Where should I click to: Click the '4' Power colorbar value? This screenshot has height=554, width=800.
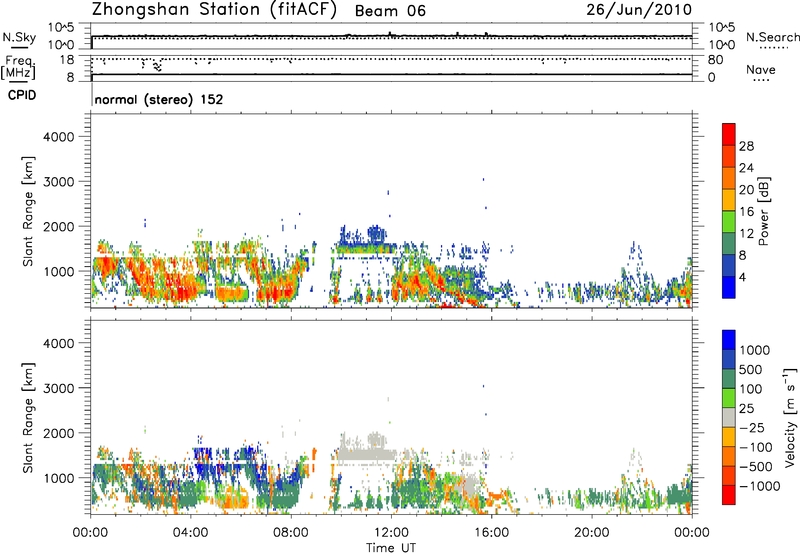tap(743, 277)
